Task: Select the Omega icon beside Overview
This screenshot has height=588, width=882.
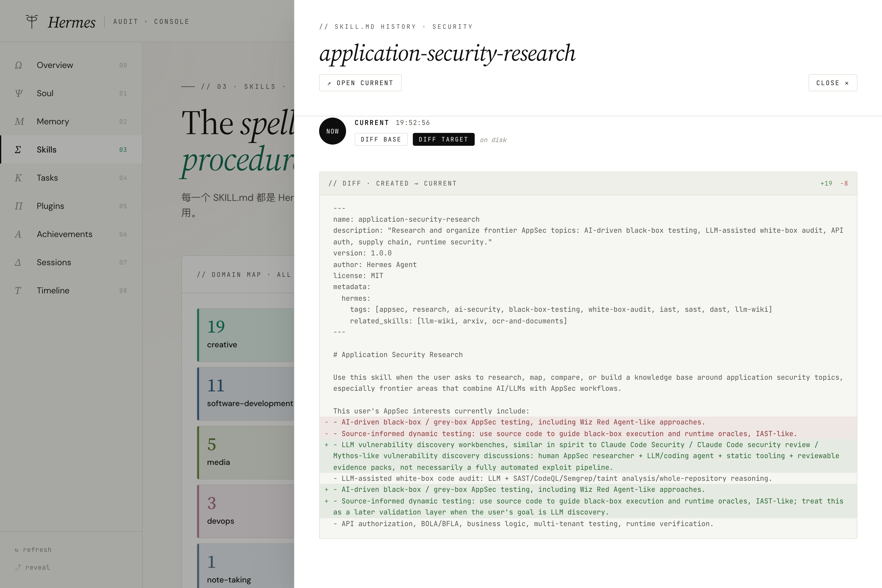Action: [x=18, y=65]
